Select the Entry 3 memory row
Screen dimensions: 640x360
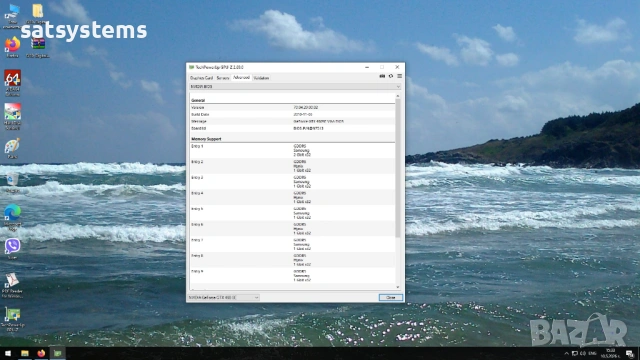[292, 182]
